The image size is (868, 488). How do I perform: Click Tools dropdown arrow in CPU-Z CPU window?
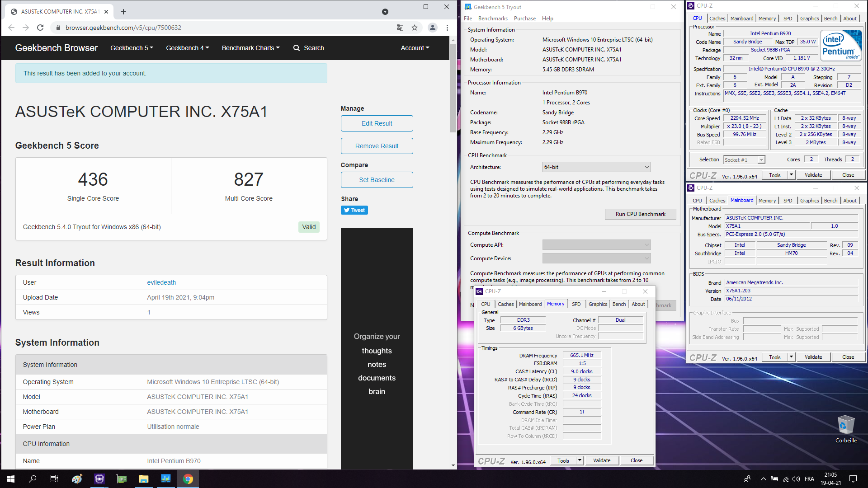point(791,175)
